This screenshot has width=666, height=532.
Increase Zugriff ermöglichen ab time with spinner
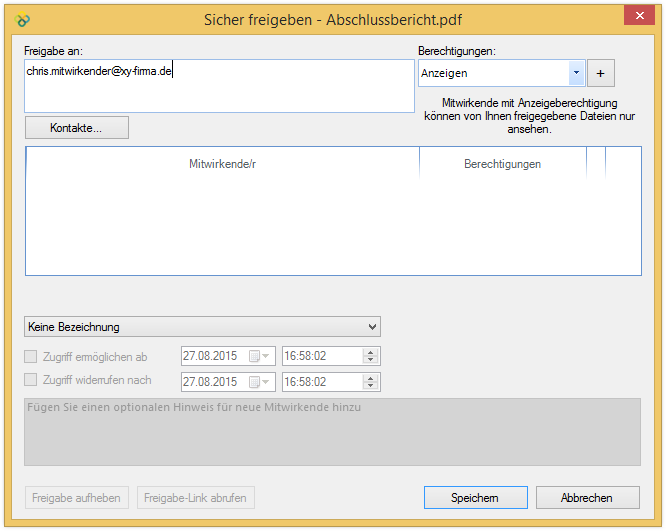point(371,352)
